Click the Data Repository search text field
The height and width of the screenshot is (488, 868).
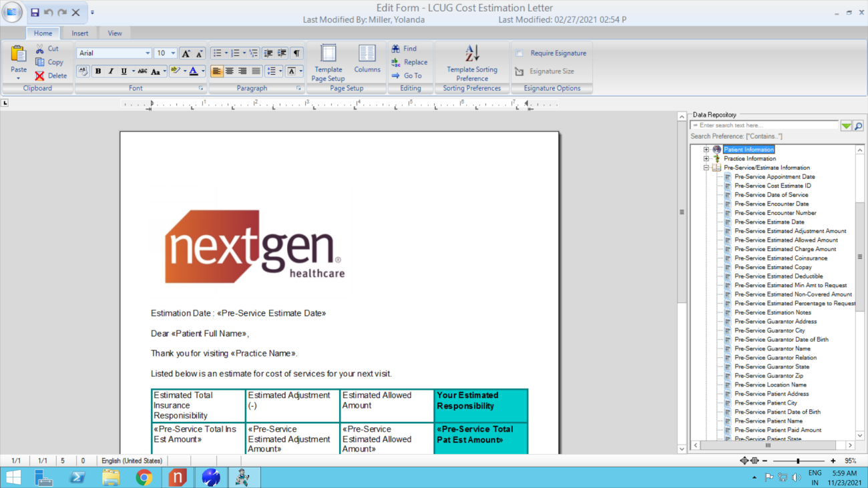(x=765, y=126)
